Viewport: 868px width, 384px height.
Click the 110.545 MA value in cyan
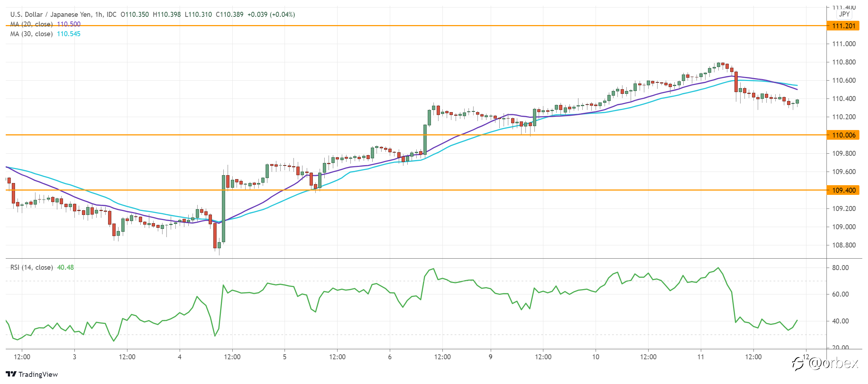coord(69,34)
